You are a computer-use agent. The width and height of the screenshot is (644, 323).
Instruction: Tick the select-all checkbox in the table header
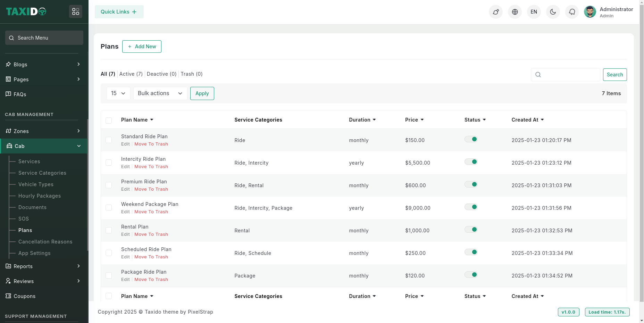pyautogui.click(x=109, y=120)
